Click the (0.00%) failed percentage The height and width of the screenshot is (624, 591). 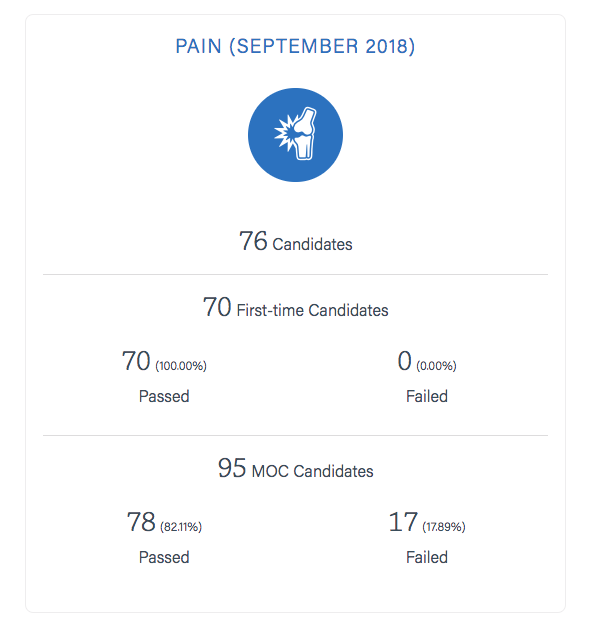coord(436,366)
